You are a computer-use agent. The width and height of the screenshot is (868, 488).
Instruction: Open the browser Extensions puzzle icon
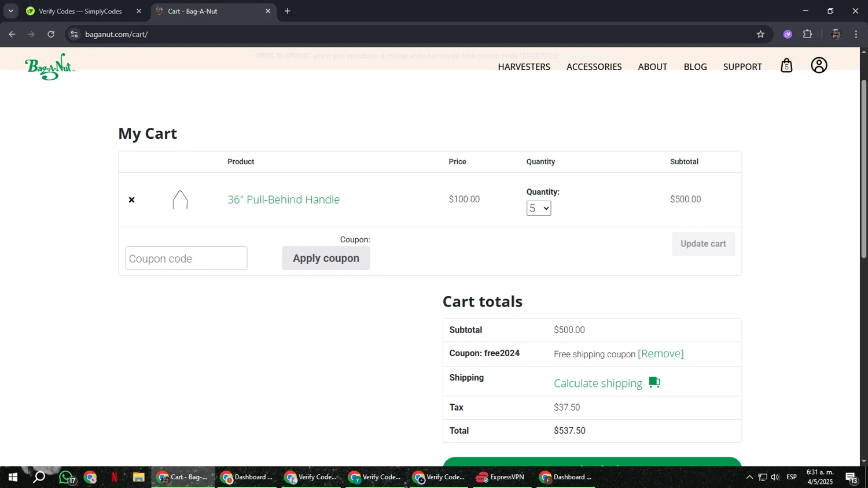coord(808,34)
